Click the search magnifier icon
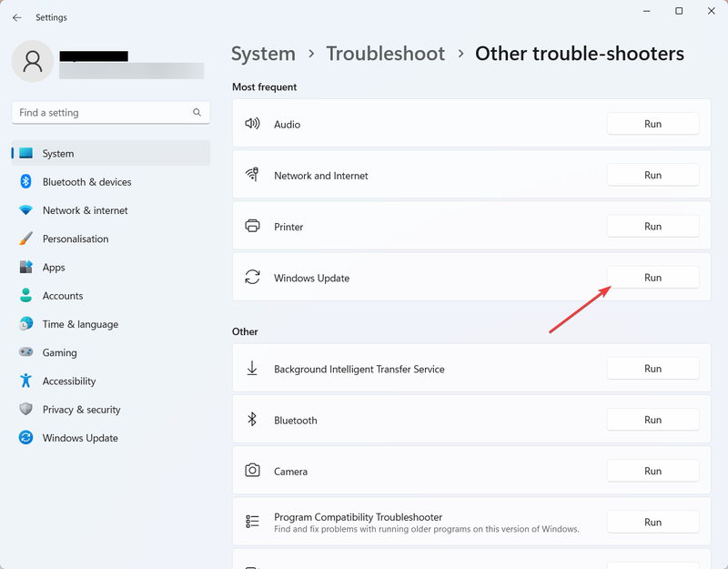 tap(197, 112)
